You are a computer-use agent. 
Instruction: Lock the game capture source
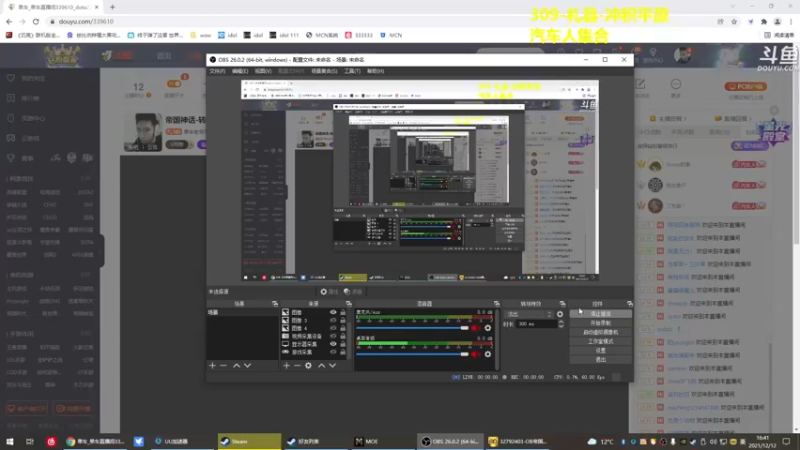tap(343, 352)
